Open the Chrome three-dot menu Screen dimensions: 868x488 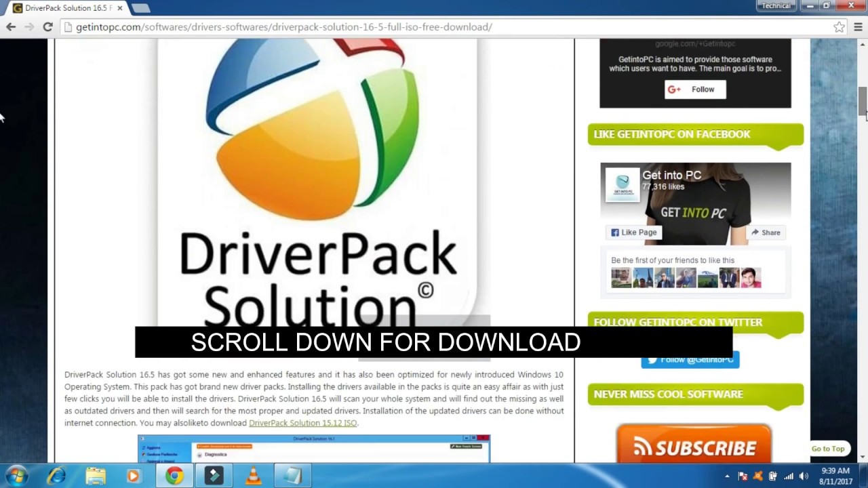click(858, 27)
